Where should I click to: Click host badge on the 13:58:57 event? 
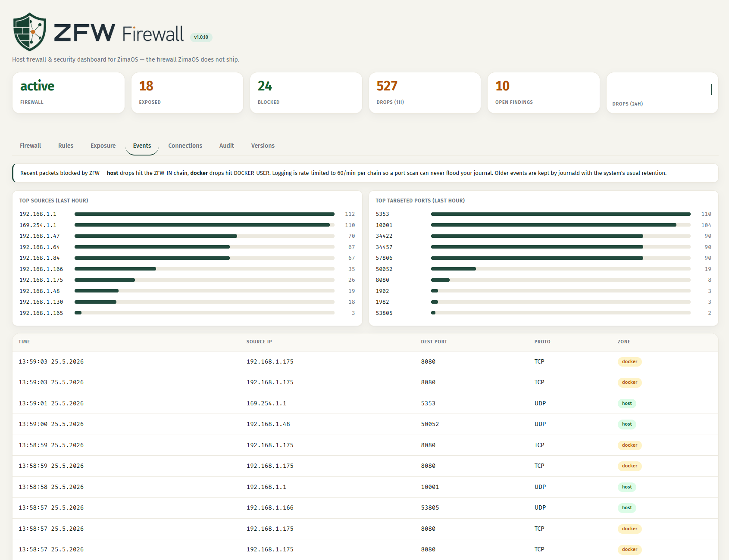[627, 508]
